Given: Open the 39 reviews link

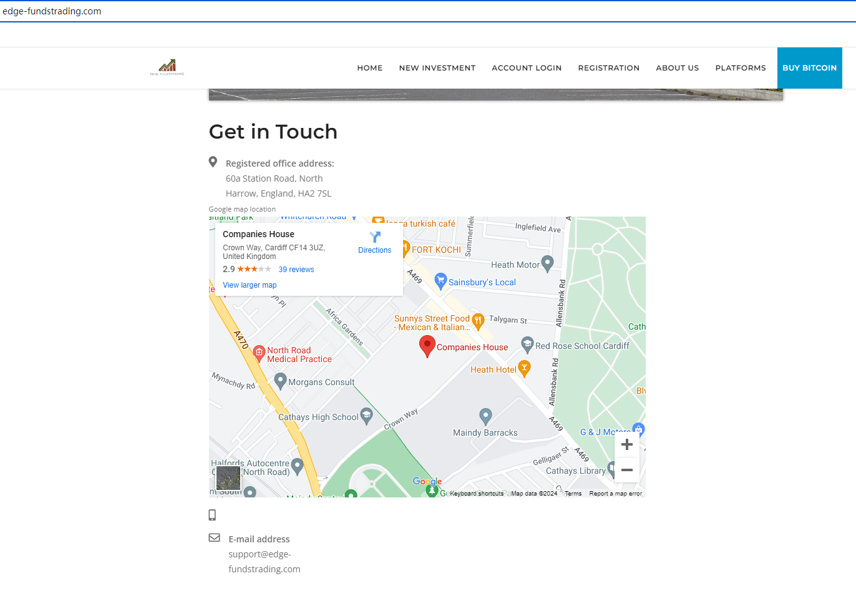Looking at the screenshot, I should 296,270.
